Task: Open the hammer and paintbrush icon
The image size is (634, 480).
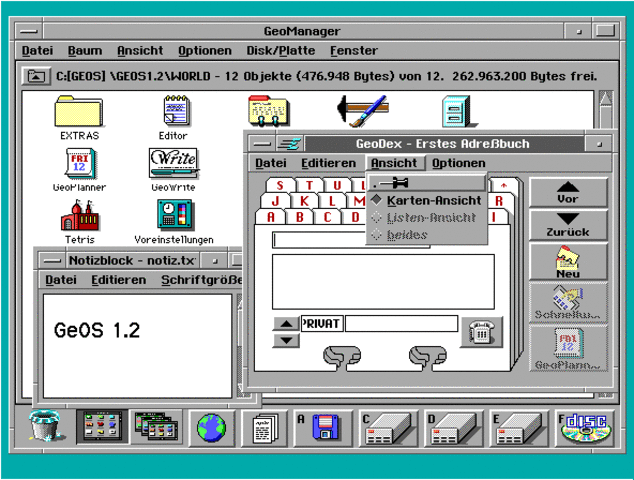Action: coord(363,110)
